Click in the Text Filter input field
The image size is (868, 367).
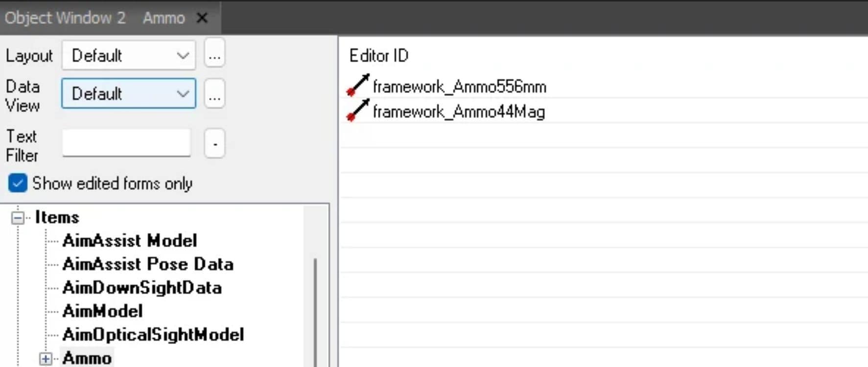pyautogui.click(x=126, y=143)
